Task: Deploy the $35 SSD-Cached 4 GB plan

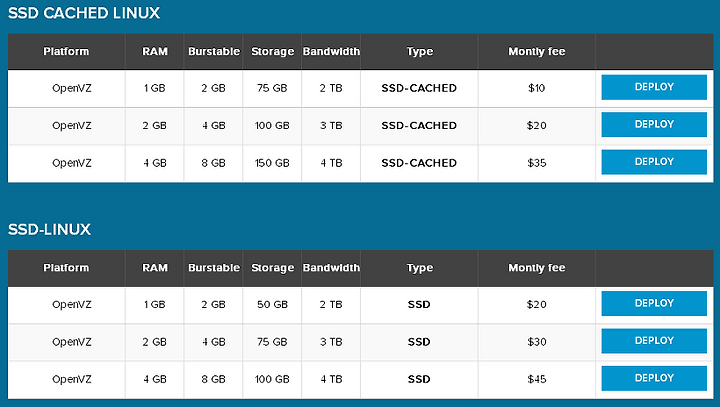Action: 654,162
